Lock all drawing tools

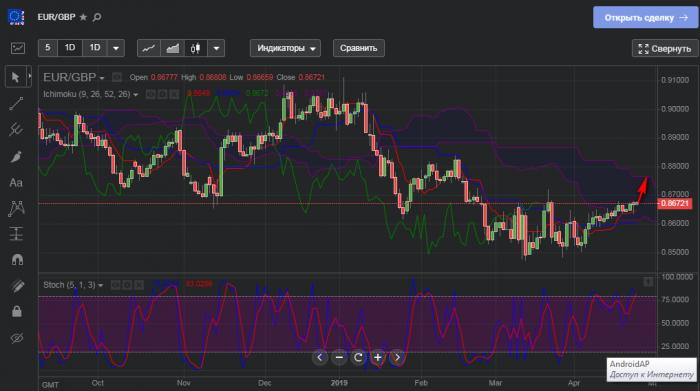point(17,311)
